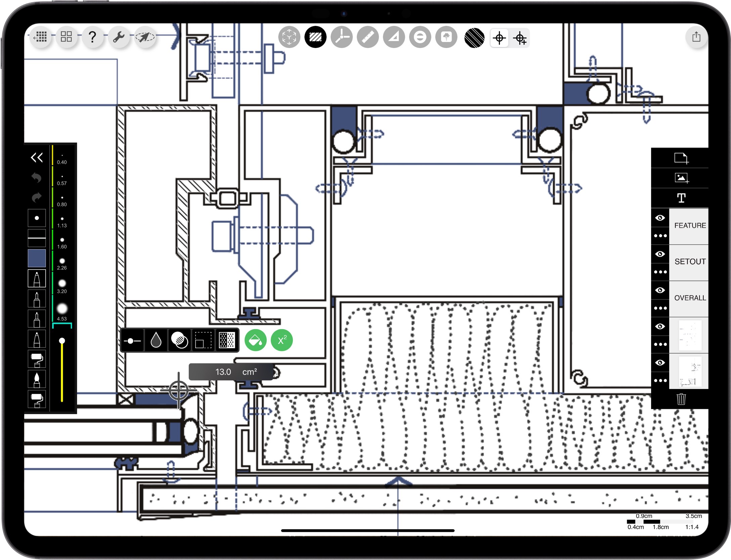The width and height of the screenshot is (731, 560).
Task: Open more options for the FEATURE layer
Action: click(660, 235)
